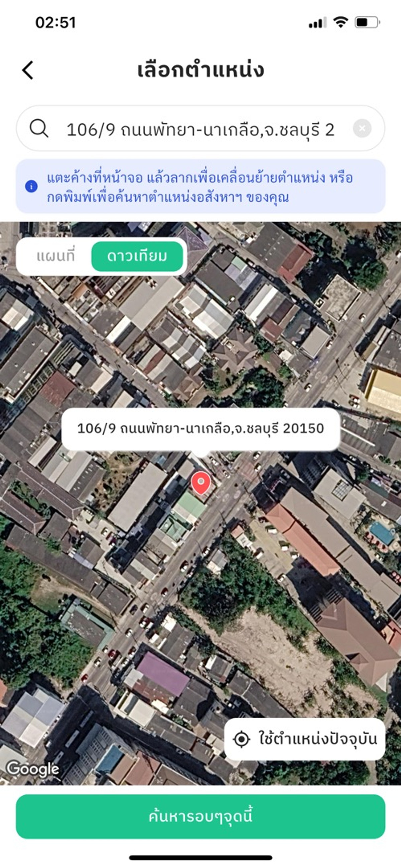Tap the address callout bubble above pin
Image resolution: width=401 pixels, height=868 pixels.
coord(200,429)
